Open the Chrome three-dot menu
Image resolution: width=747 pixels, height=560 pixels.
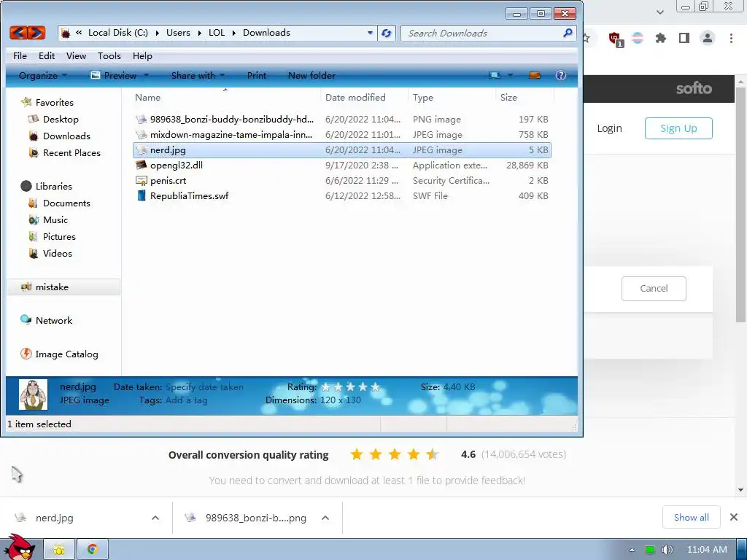(x=731, y=38)
